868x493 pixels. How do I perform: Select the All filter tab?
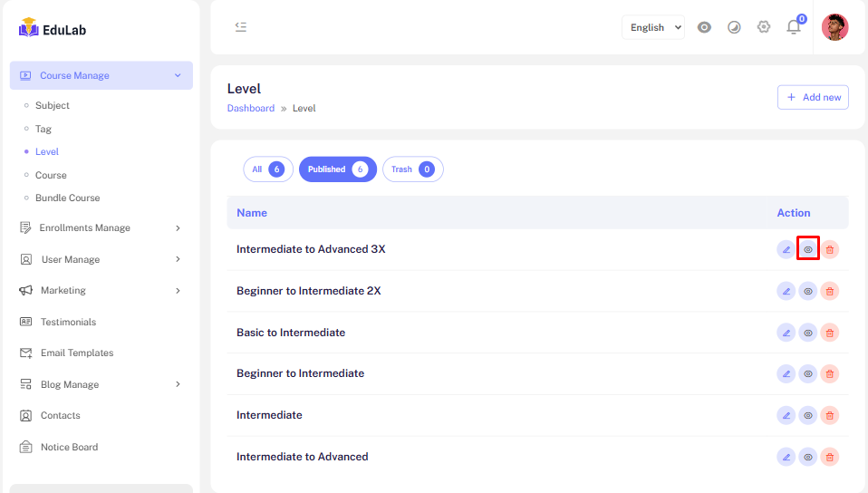click(x=267, y=169)
